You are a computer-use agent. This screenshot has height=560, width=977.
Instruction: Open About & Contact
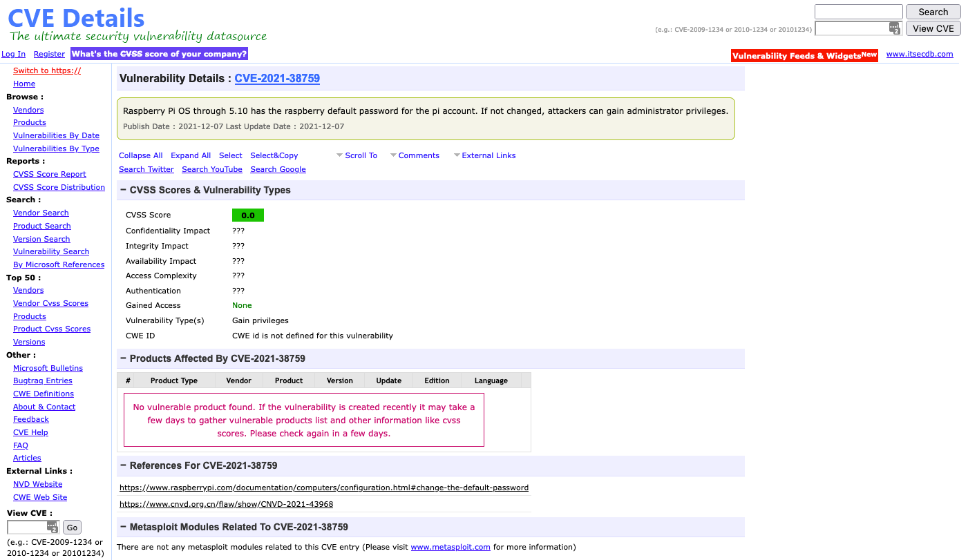coord(44,407)
